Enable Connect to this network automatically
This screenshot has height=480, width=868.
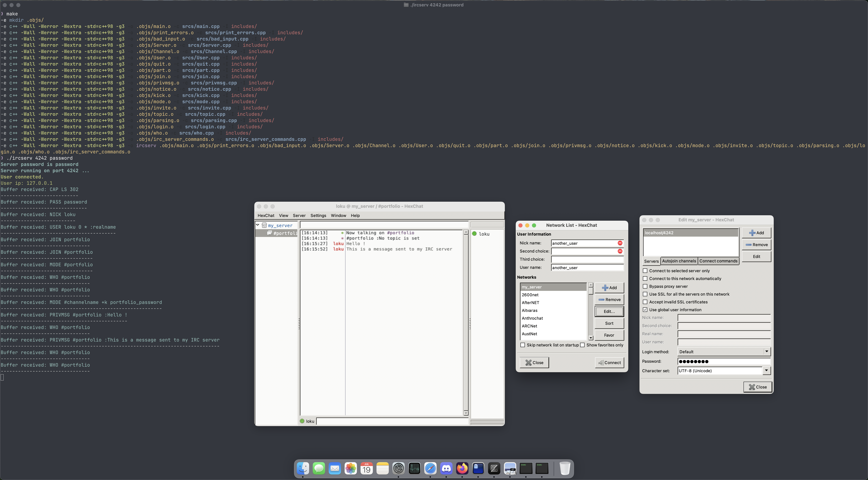tap(645, 278)
